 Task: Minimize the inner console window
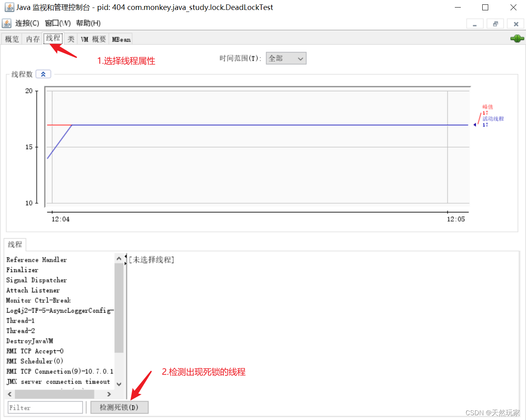(x=475, y=24)
